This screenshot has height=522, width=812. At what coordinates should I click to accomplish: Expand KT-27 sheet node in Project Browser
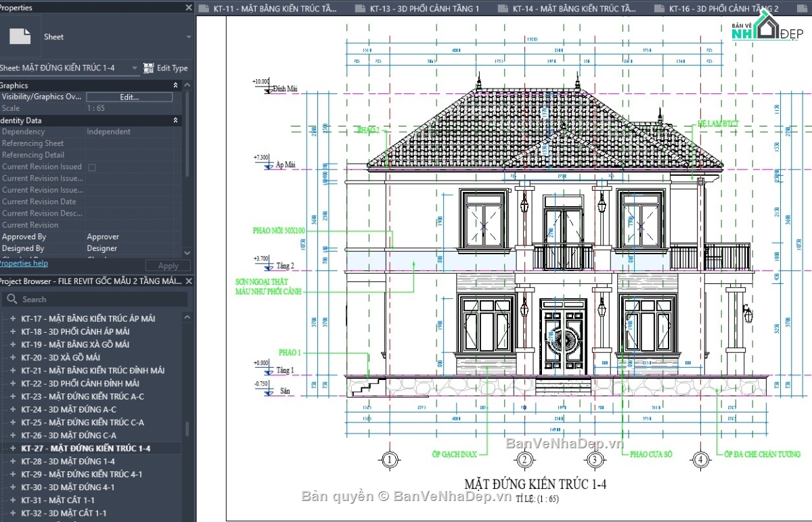tap(12, 448)
